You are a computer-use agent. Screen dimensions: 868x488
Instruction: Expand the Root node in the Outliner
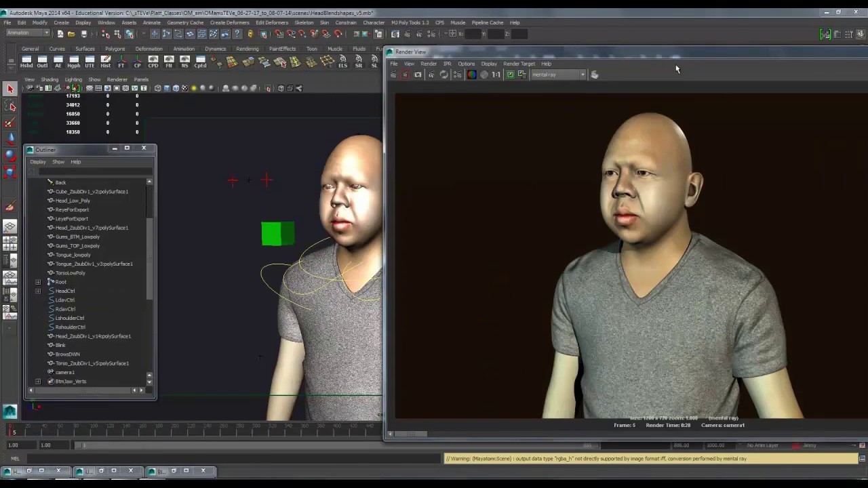38,282
